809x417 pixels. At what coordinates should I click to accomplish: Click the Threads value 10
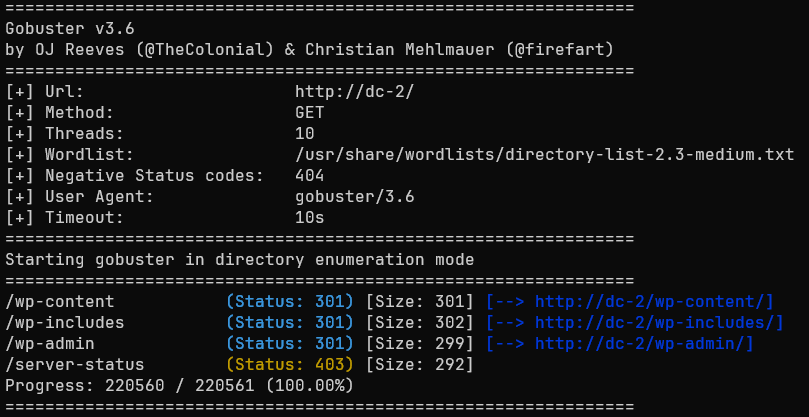click(x=305, y=134)
